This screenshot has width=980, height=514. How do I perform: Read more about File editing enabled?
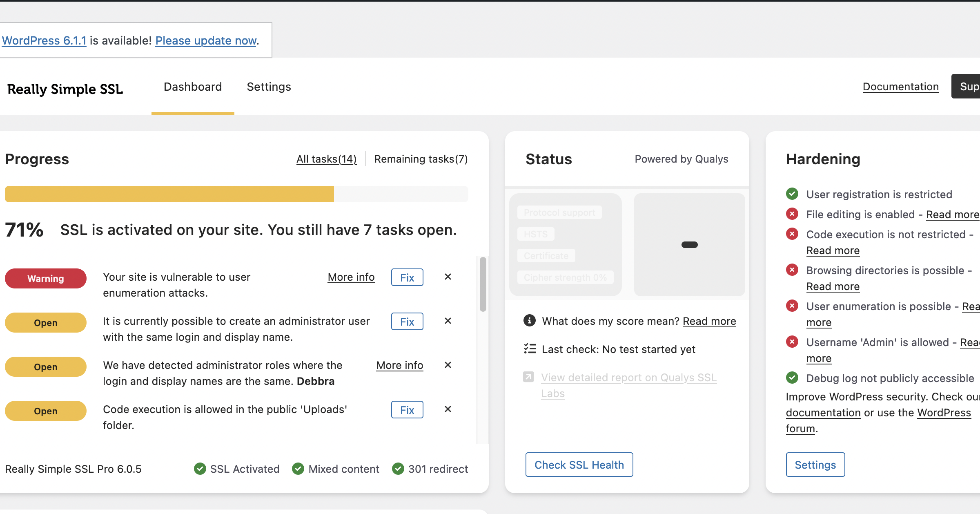[953, 215]
